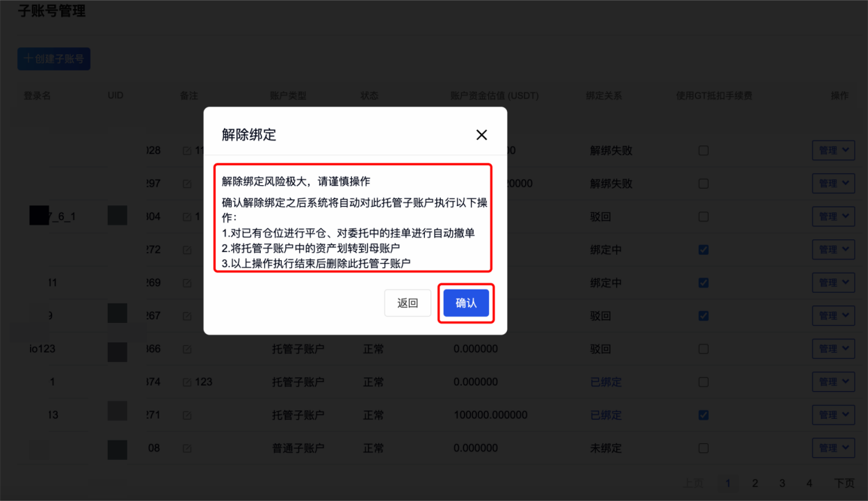Click the 确认 button to confirm unbinding
The height and width of the screenshot is (501, 868).
[x=466, y=303]
